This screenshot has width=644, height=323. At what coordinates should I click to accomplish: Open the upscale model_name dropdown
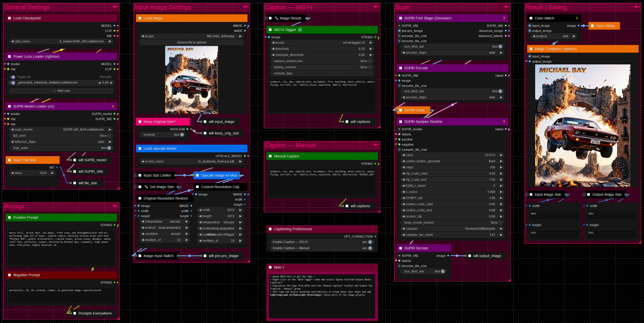(x=192, y=161)
